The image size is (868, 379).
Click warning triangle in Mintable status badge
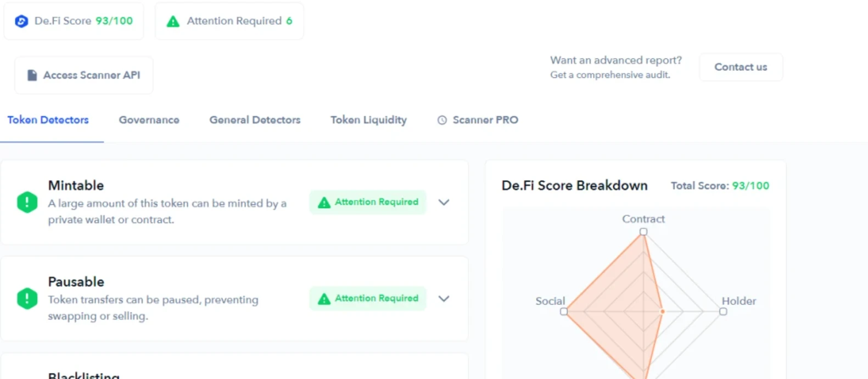tap(324, 202)
